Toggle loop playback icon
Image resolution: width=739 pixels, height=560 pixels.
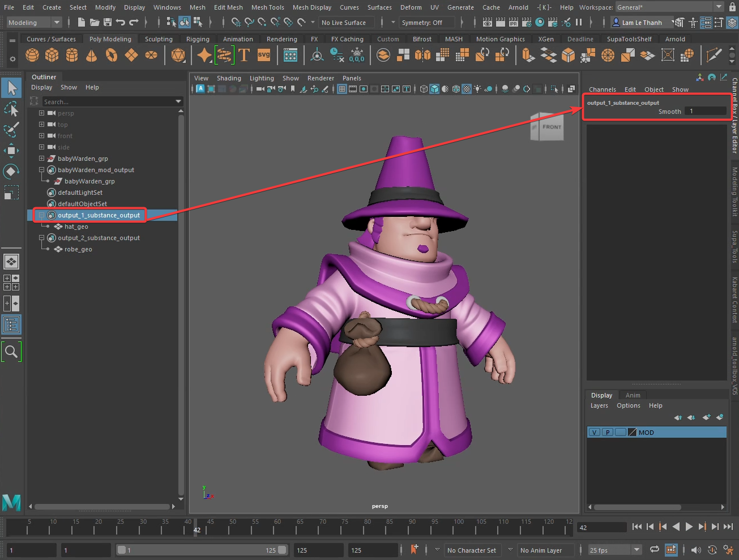(x=655, y=550)
